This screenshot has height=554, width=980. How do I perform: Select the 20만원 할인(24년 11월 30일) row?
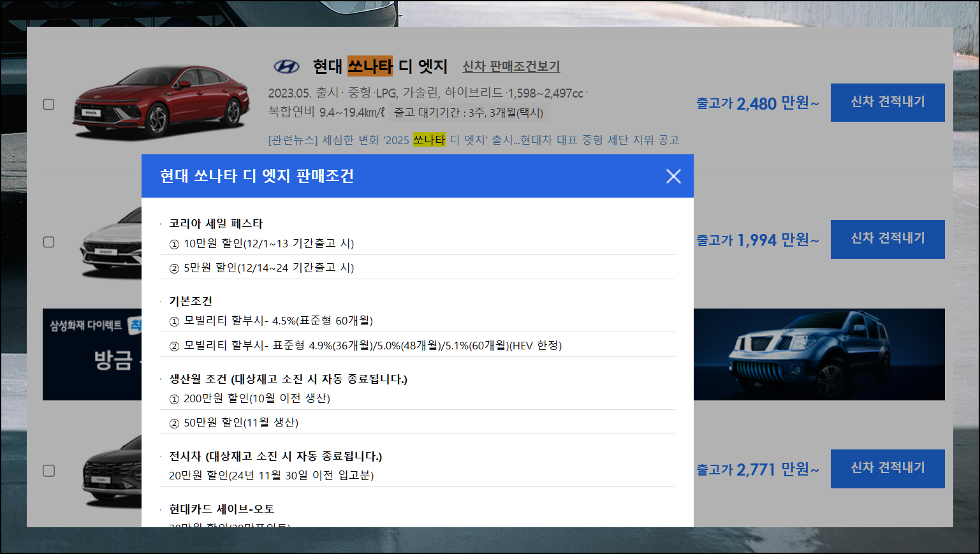pyautogui.click(x=417, y=476)
